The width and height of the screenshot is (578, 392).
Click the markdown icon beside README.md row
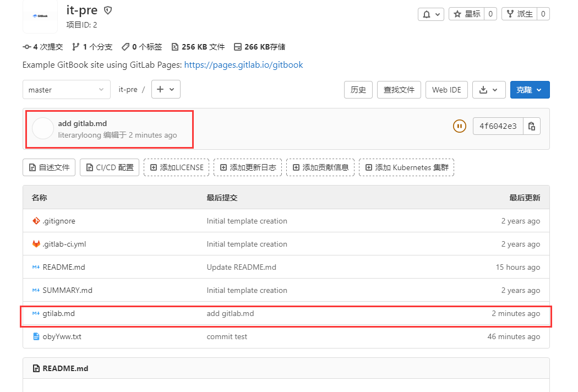tap(36, 267)
